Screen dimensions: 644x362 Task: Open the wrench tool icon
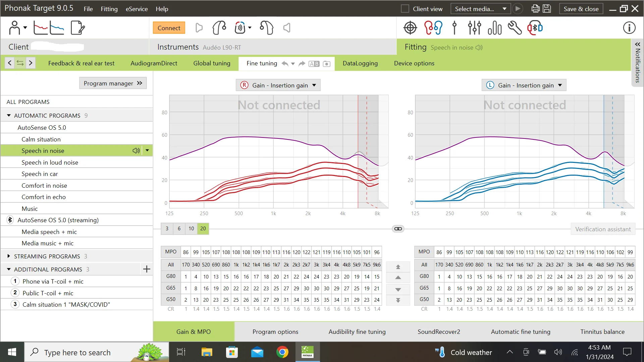coord(515,28)
